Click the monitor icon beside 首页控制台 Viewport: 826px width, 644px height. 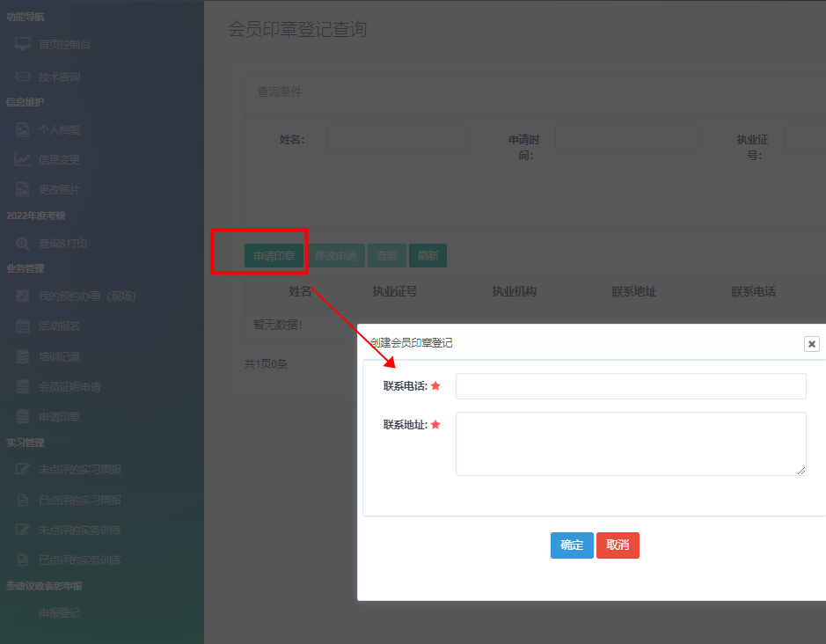tap(23, 44)
